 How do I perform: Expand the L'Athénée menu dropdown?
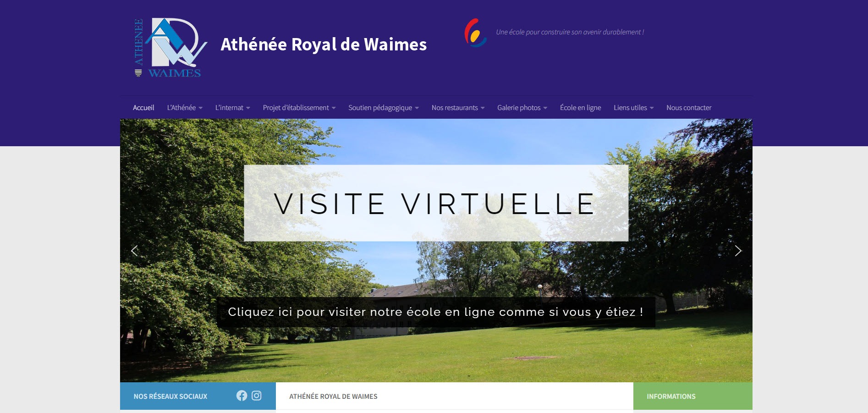[x=185, y=108]
